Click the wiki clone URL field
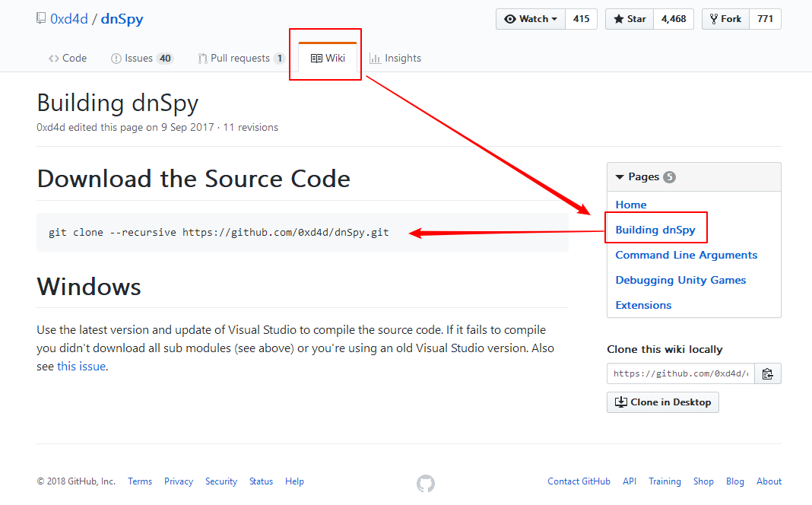This screenshot has width=812, height=505. click(680, 373)
